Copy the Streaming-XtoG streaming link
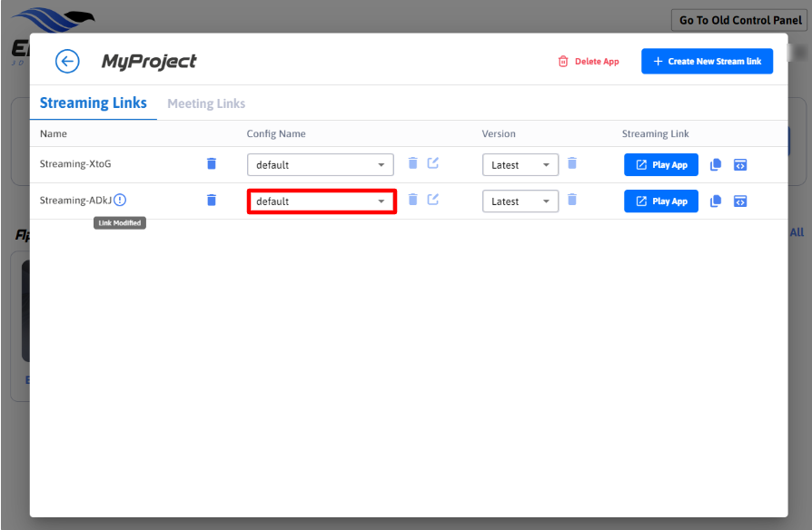This screenshot has width=812, height=530. pyautogui.click(x=716, y=164)
